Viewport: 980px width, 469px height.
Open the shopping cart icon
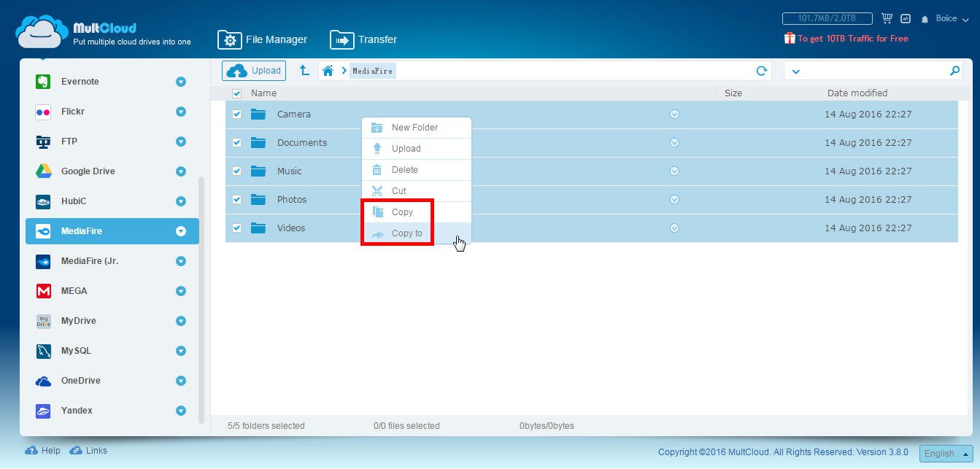[887, 18]
